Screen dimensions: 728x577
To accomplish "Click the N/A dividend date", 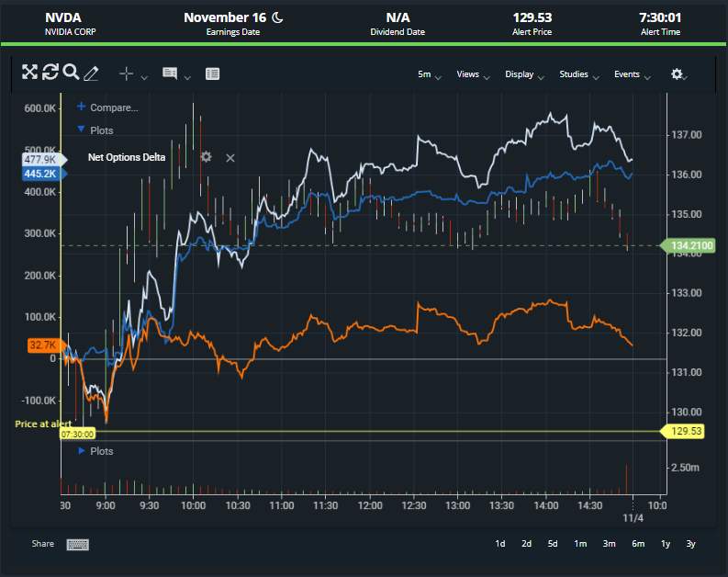I will 398,17.
